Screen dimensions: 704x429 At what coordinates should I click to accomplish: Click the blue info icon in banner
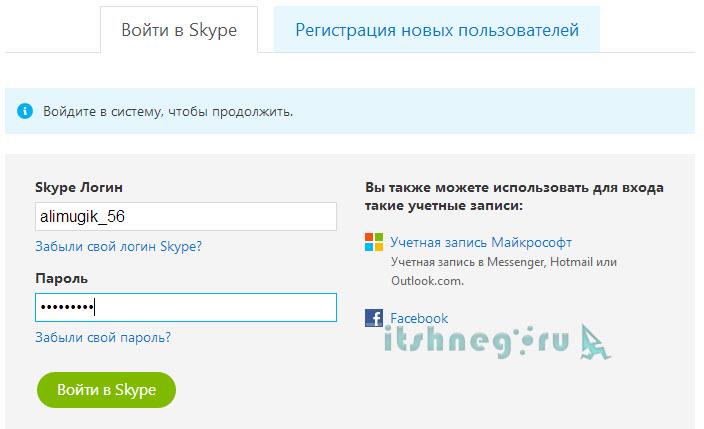pos(25,112)
